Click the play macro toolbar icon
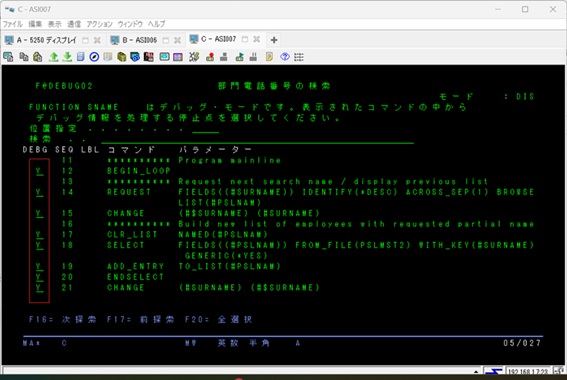 click(x=239, y=57)
